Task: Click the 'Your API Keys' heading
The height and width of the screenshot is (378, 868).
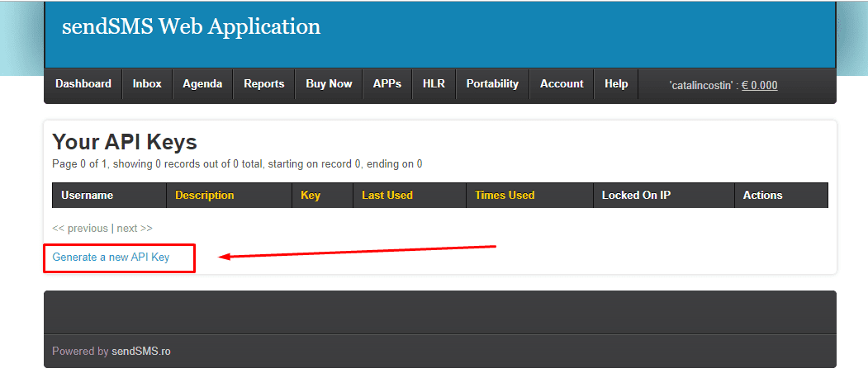Action: 125,142
